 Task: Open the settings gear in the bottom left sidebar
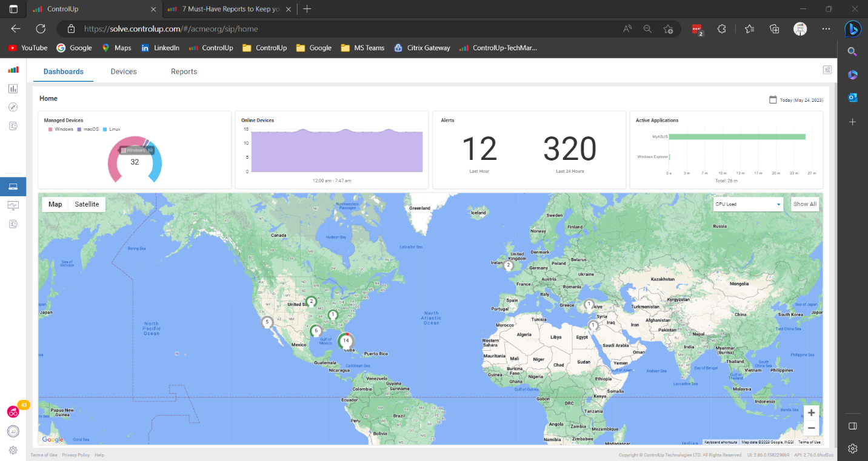click(13, 450)
